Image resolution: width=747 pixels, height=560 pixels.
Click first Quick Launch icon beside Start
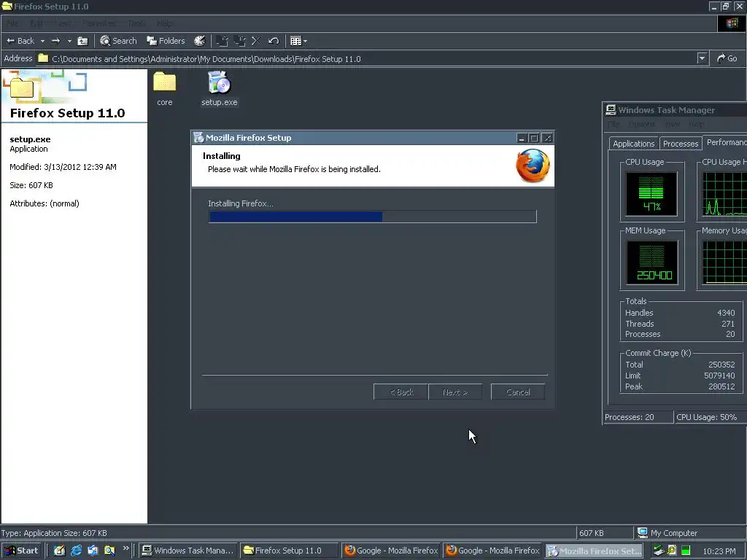(60, 551)
